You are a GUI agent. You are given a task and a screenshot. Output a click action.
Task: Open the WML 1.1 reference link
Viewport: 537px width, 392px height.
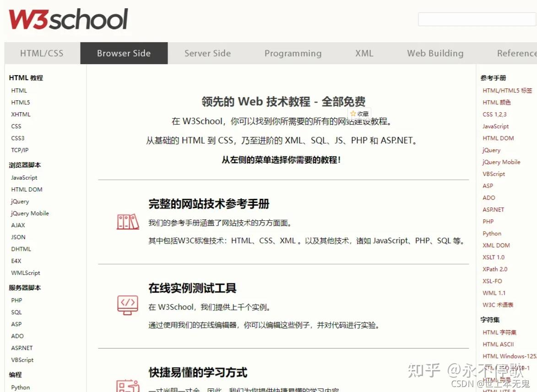494,293
